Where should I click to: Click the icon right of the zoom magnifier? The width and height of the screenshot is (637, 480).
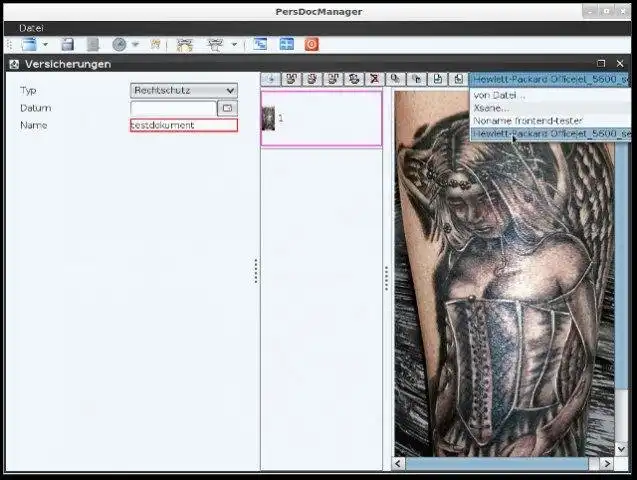416,79
